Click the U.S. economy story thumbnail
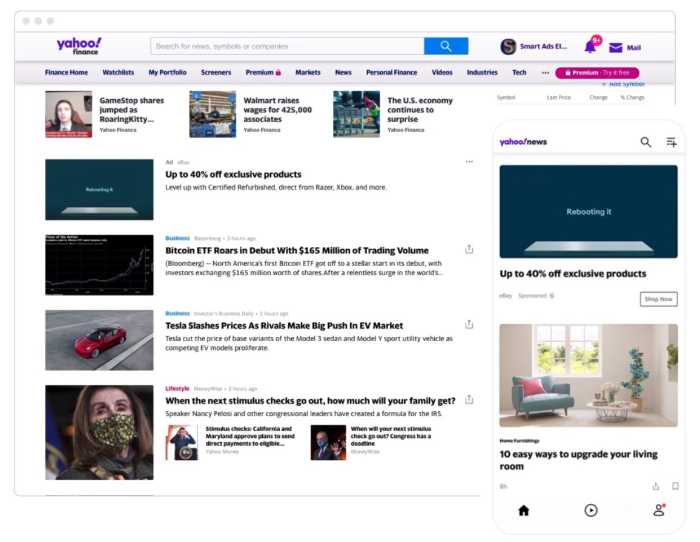This screenshot has width=700, height=542. click(356, 114)
